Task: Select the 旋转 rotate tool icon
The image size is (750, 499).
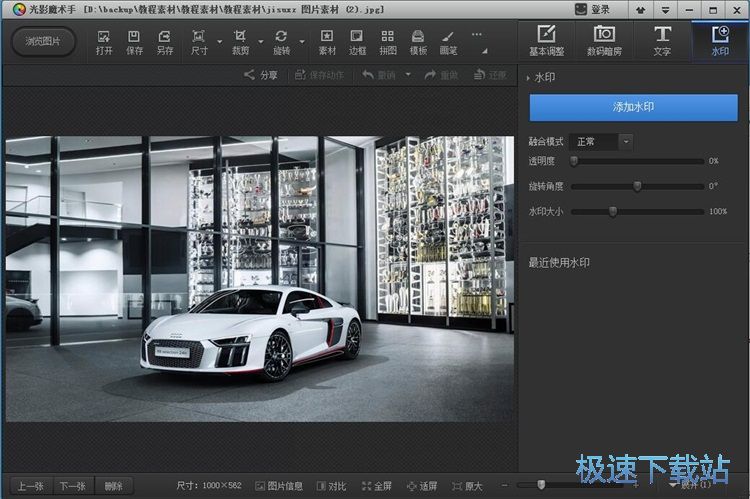Action: tap(281, 42)
